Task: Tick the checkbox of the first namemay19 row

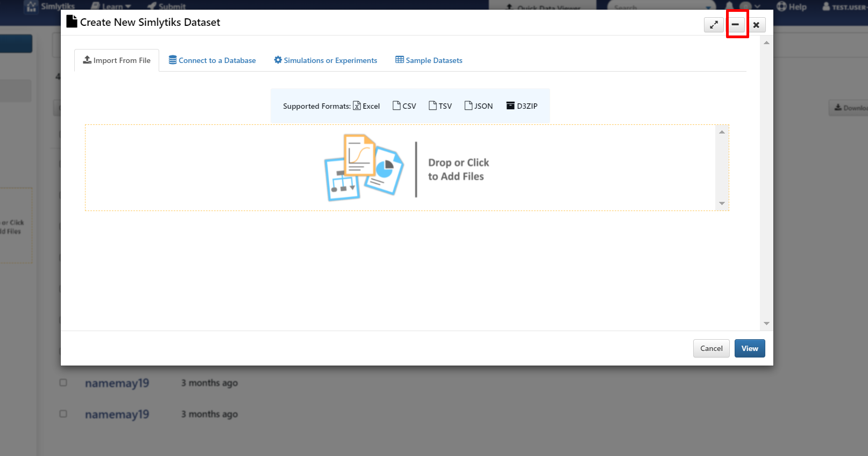Action: click(x=63, y=382)
